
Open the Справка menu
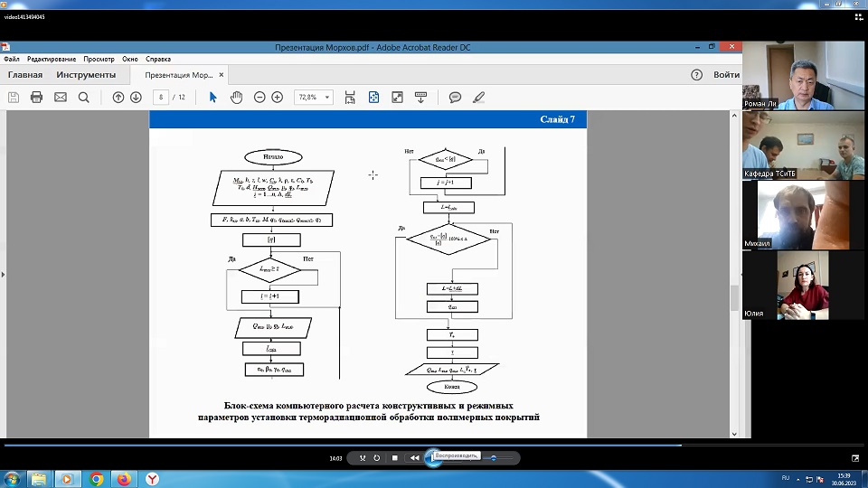coord(158,59)
